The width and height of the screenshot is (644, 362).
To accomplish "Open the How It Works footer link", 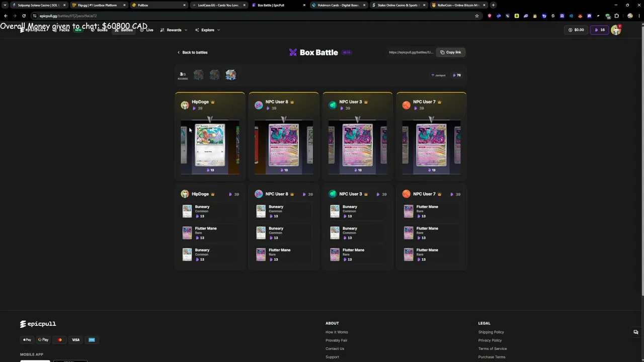I will click(337, 332).
